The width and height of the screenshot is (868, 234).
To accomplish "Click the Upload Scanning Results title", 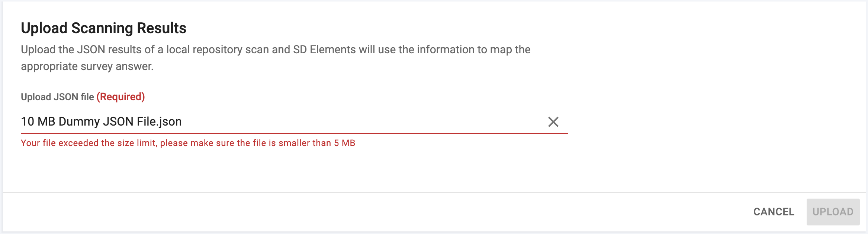I will (104, 27).
